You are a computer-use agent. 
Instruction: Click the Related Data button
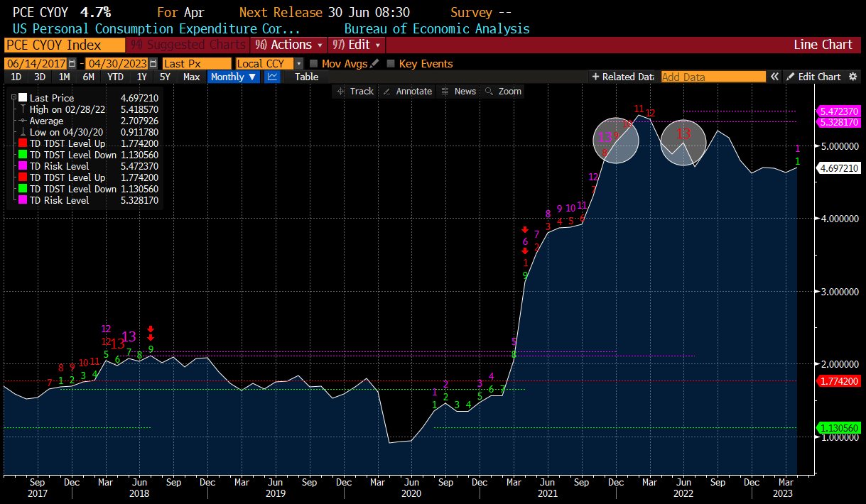[622, 77]
